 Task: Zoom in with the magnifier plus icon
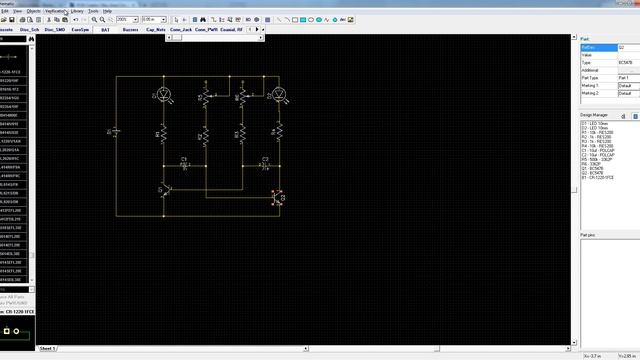tap(94, 20)
